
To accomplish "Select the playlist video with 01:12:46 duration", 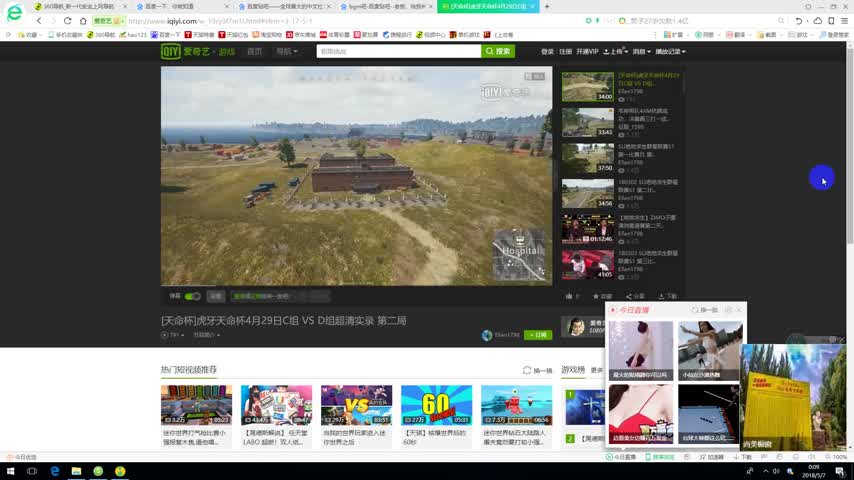I will coord(588,229).
